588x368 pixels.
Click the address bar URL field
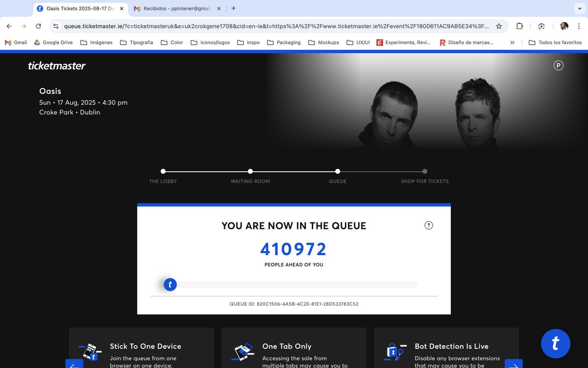click(276, 26)
